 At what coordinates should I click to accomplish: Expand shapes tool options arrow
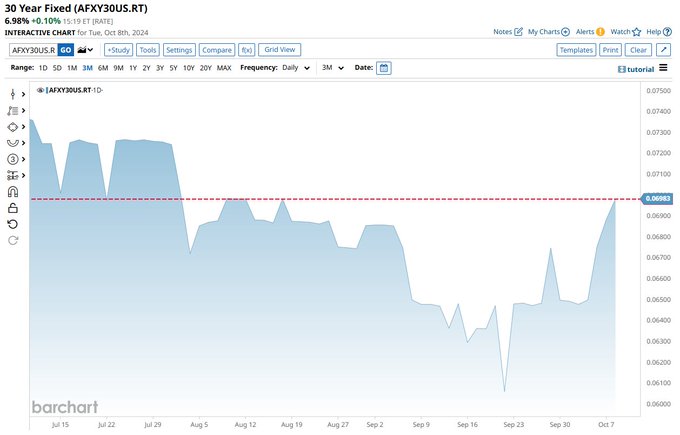23,127
